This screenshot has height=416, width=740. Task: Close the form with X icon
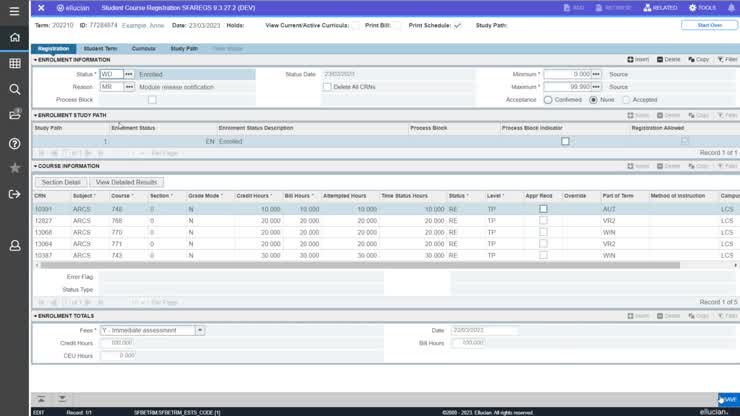(x=41, y=7)
